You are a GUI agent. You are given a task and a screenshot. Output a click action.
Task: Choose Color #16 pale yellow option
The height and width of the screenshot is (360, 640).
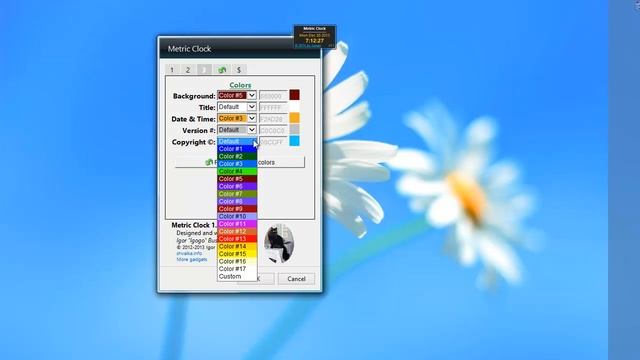(237, 261)
